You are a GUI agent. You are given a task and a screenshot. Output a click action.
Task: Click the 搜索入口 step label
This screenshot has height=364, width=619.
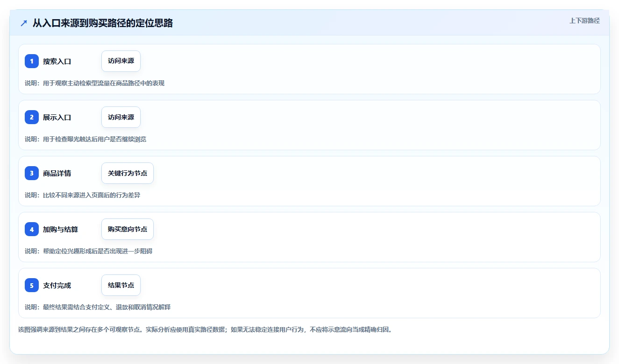[x=57, y=61]
